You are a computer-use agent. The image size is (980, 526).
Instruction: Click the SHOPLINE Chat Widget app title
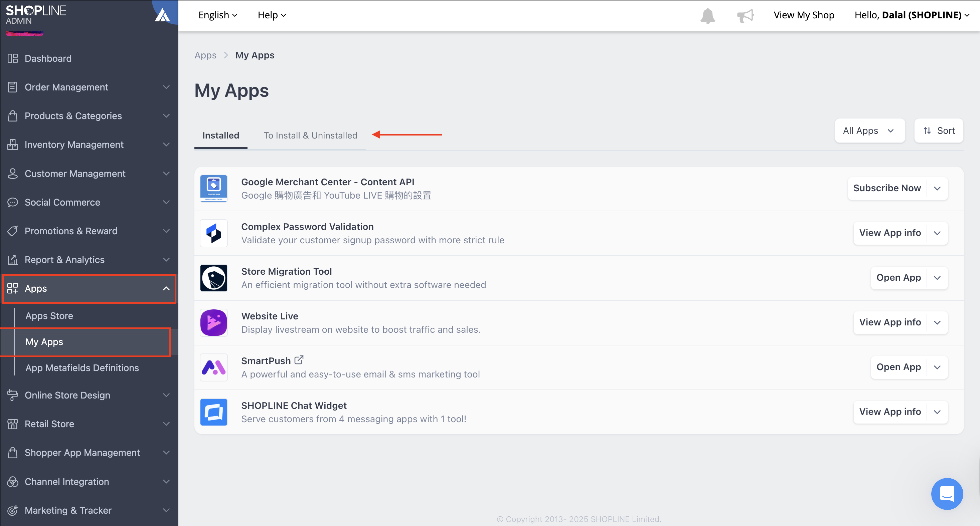(294, 406)
